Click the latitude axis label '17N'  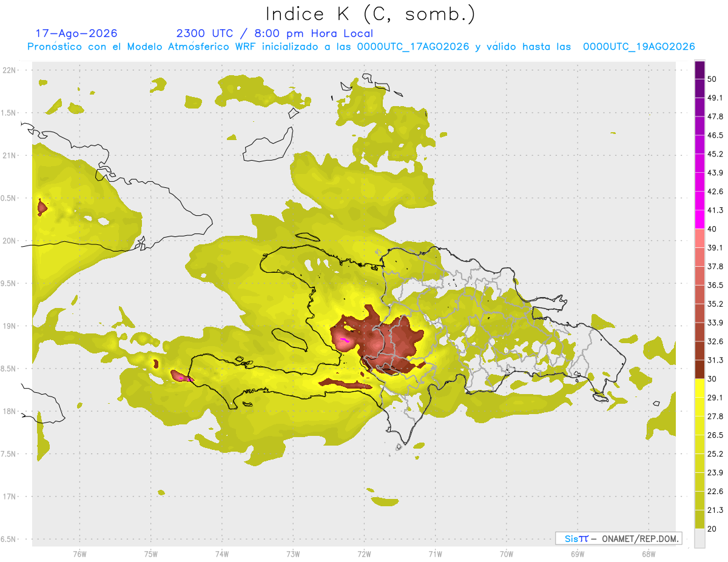9,497
